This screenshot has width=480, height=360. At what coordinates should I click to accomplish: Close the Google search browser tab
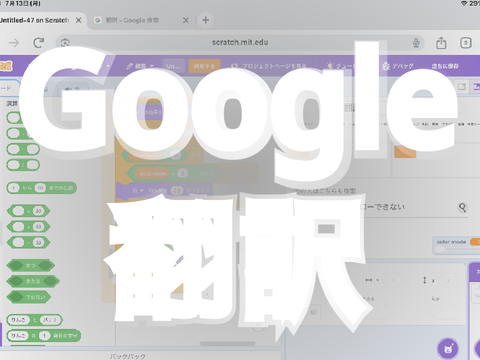[x=186, y=20]
